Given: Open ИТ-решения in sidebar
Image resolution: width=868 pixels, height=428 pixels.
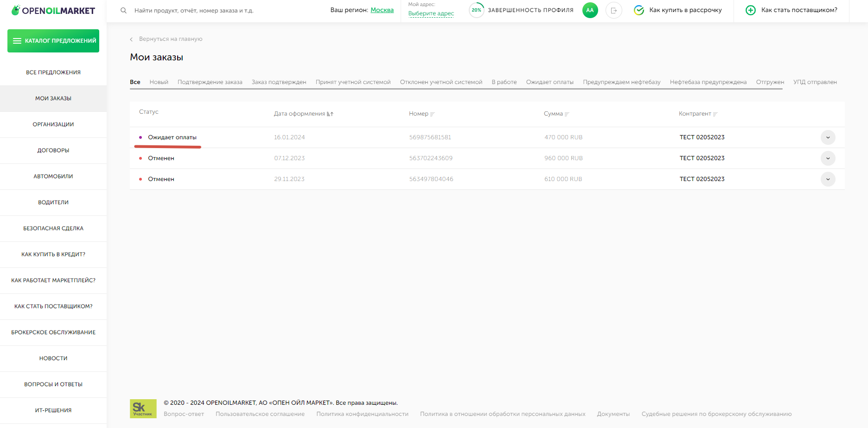Looking at the screenshot, I should pyautogui.click(x=53, y=410).
